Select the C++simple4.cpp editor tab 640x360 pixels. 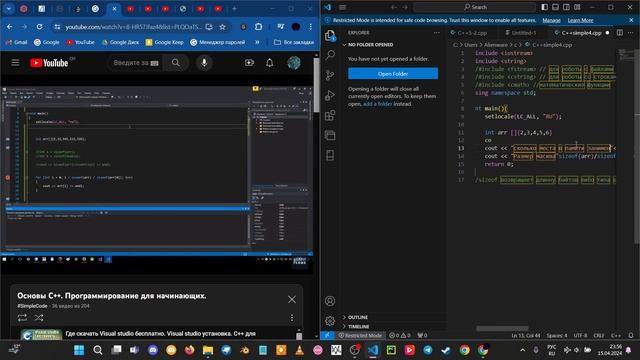pyautogui.click(x=581, y=33)
